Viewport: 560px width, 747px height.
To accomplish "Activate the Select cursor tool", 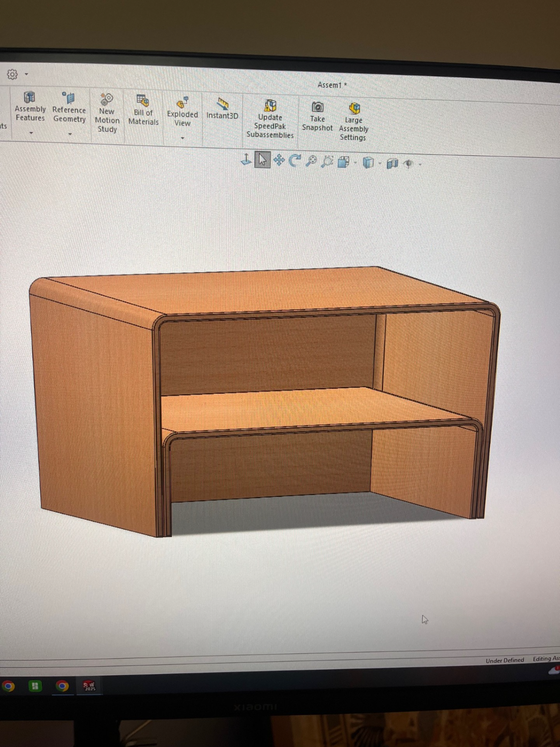I will pos(262,160).
